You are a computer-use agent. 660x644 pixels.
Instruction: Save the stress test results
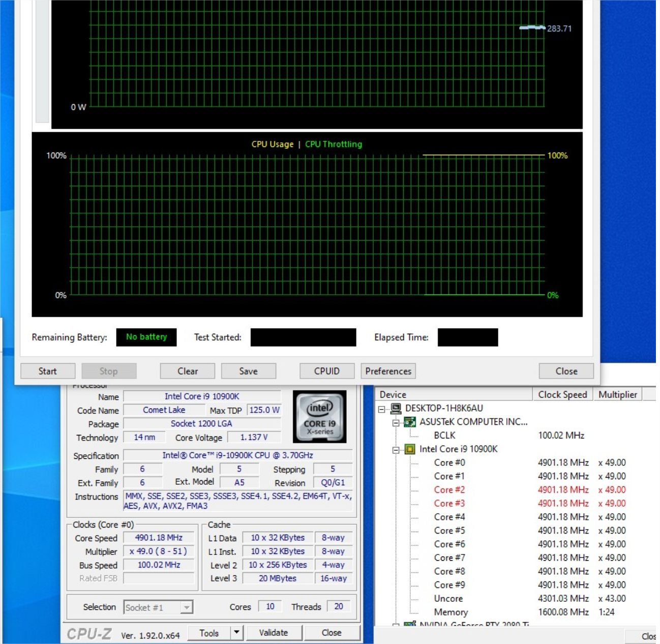pyautogui.click(x=249, y=371)
